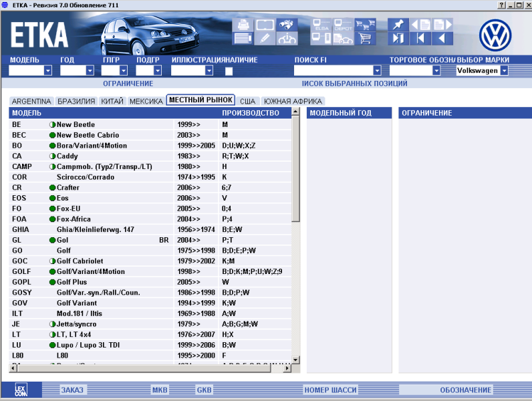
Task: Expand the ИЛЛЮСТРАЦИЯ dropdown
Action: (209, 71)
